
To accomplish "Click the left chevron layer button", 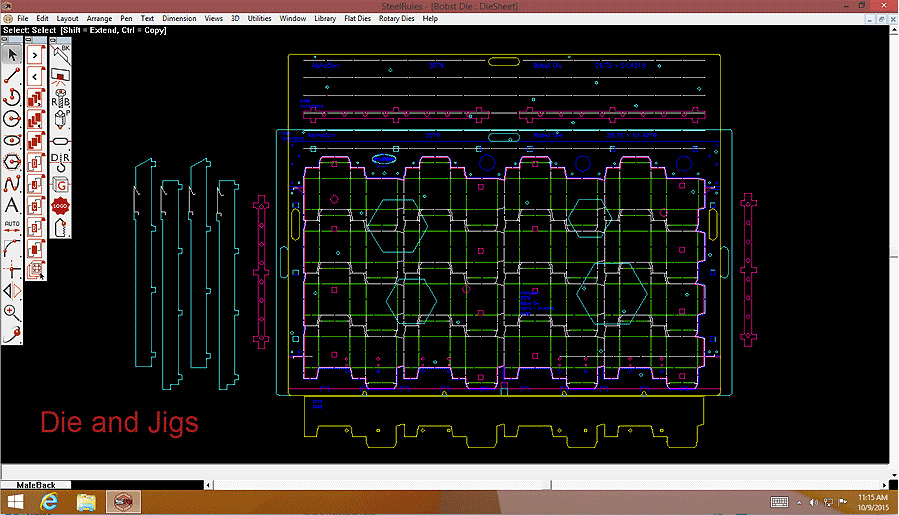I will click(x=35, y=76).
